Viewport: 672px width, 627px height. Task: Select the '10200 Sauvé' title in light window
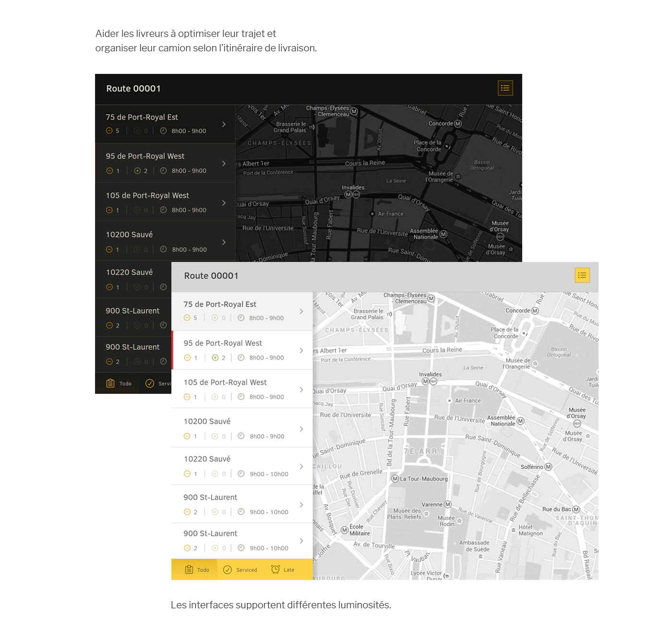point(207,421)
